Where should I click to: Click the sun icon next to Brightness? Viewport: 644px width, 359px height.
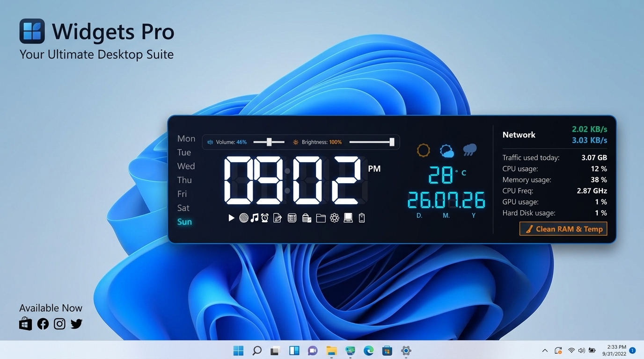[x=296, y=142]
